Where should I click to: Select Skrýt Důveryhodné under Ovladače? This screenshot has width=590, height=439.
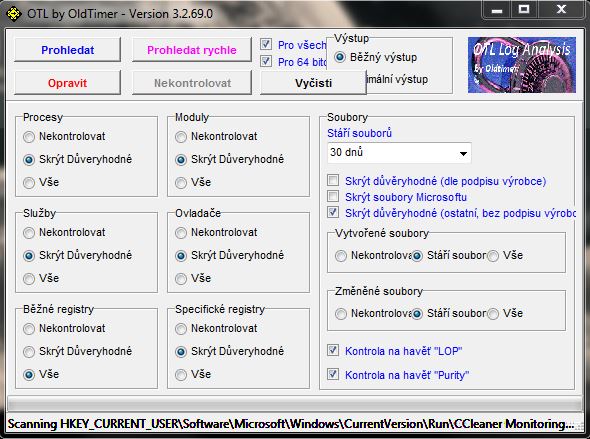coord(181,256)
